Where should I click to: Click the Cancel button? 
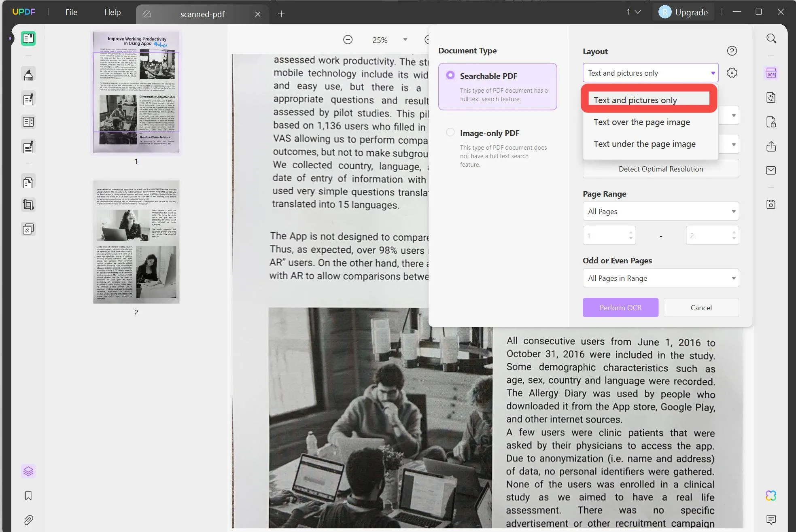coord(701,307)
